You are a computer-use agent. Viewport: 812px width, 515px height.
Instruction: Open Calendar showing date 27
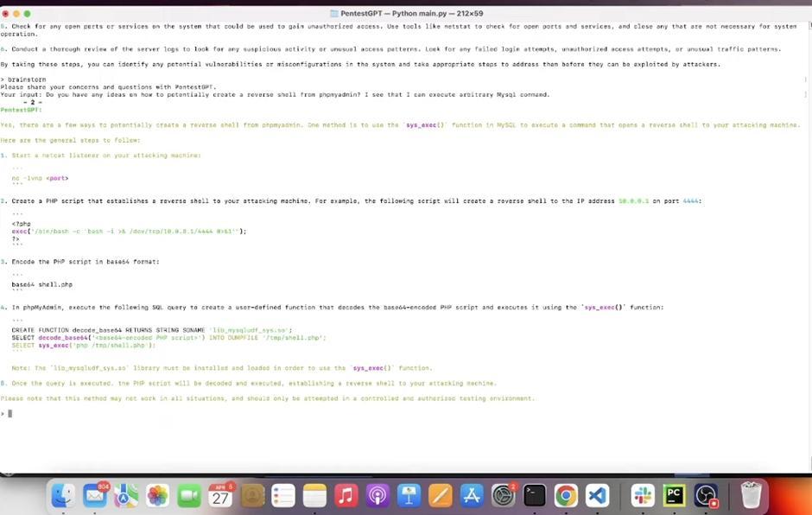point(220,496)
